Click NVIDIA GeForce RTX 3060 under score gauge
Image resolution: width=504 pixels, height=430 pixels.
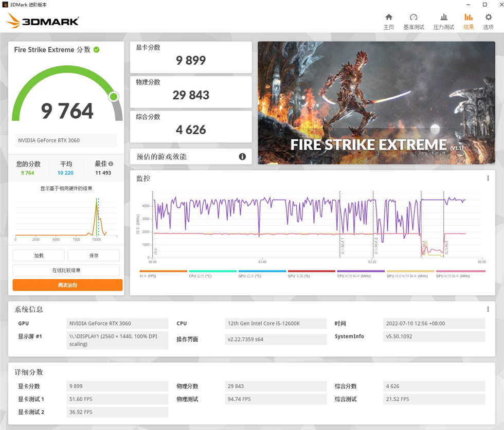point(66,140)
